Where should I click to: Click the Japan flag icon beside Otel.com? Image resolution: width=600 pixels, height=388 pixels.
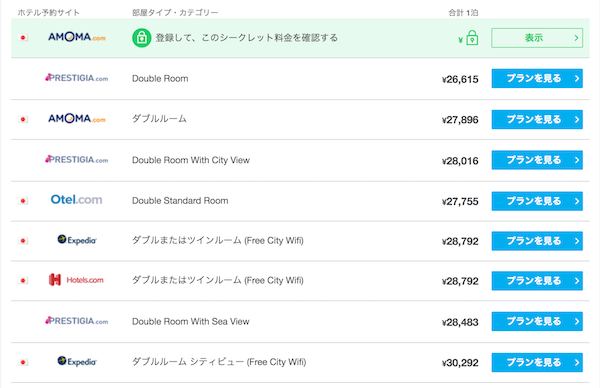(23, 201)
